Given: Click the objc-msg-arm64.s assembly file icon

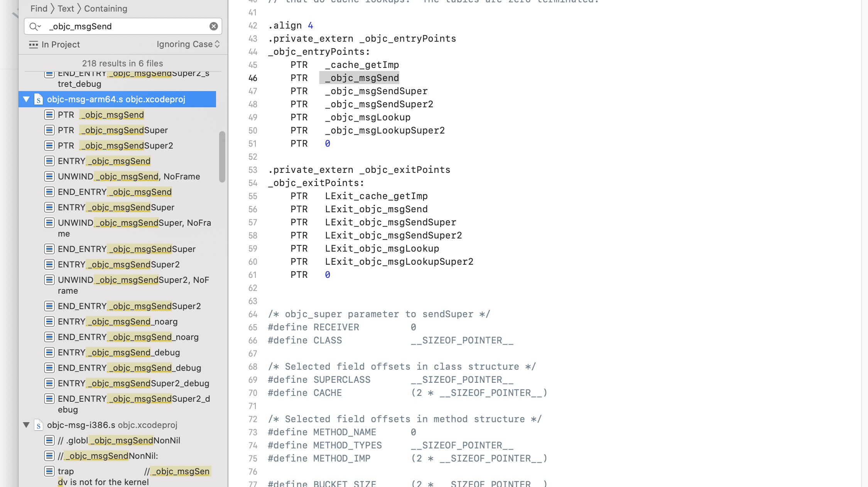Looking at the screenshot, I should [x=39, y=100].
